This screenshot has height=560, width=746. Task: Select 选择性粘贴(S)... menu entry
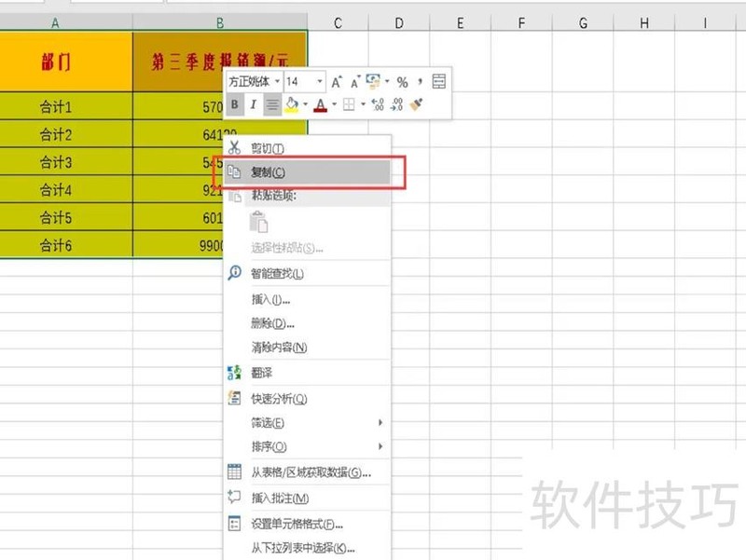308,248
